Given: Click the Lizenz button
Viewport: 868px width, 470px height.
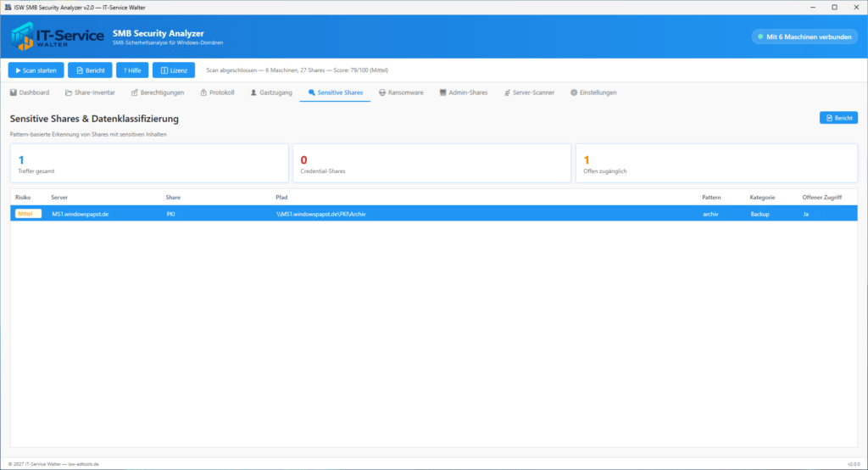Looking at the screenshot, I should pyautogui.click(x=174, y=70).
